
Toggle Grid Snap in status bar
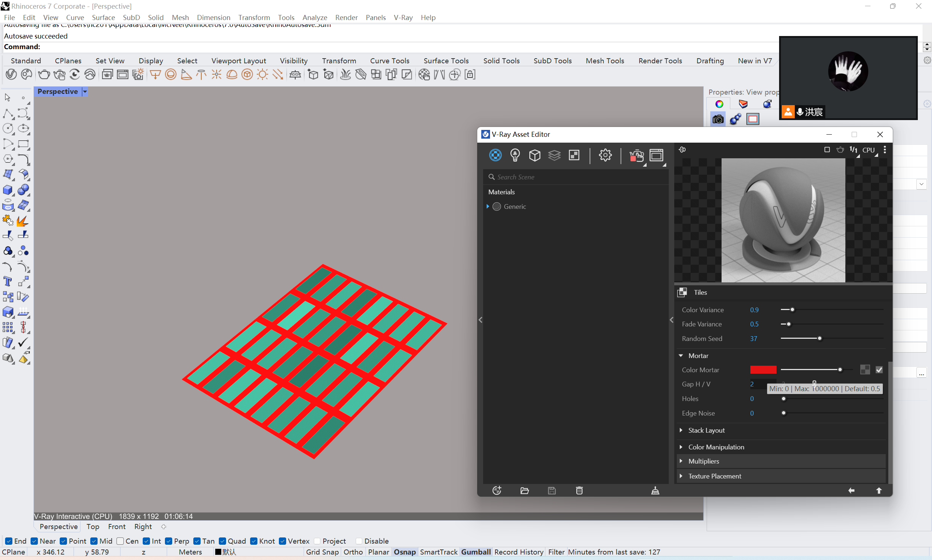[x=322, y=552]
